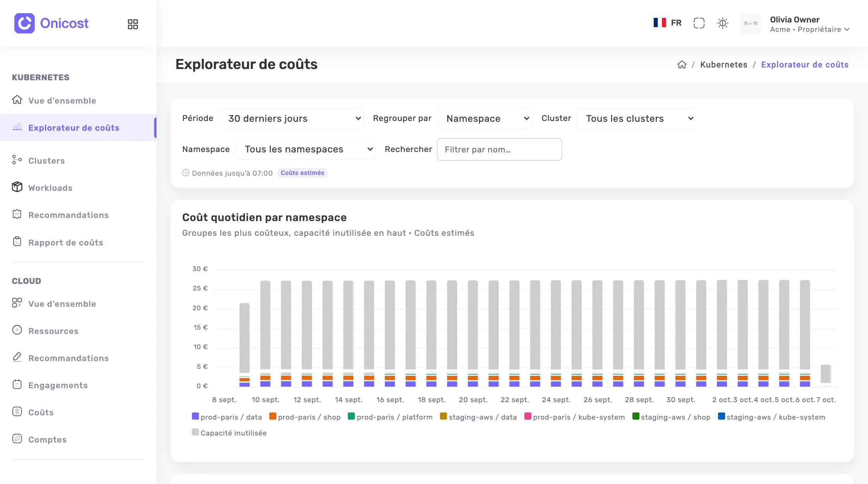Screen dimensions: 868x484
Task: Click the clock icon beside Données jusqu'à 07:00
Action: pos(186,173)
